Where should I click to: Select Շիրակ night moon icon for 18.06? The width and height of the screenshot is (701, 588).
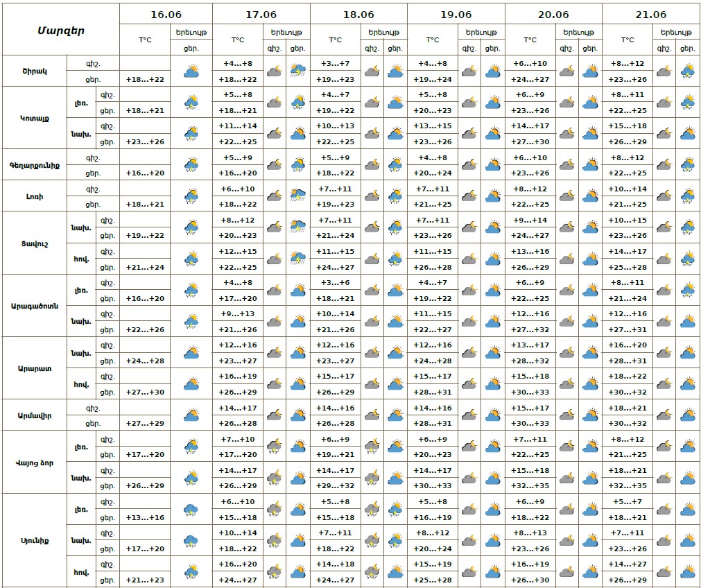click(372, 71)
